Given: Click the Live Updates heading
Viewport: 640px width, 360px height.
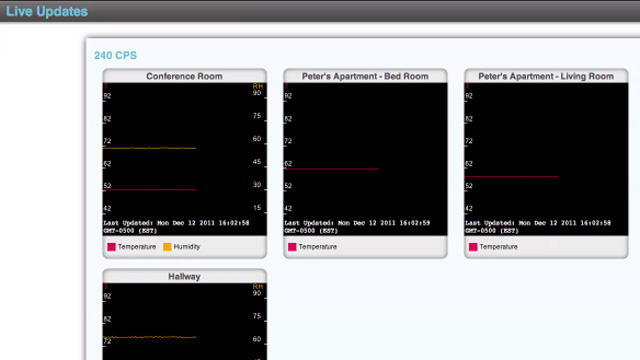Looking at the screenshot, I should [x=47, y=11].
